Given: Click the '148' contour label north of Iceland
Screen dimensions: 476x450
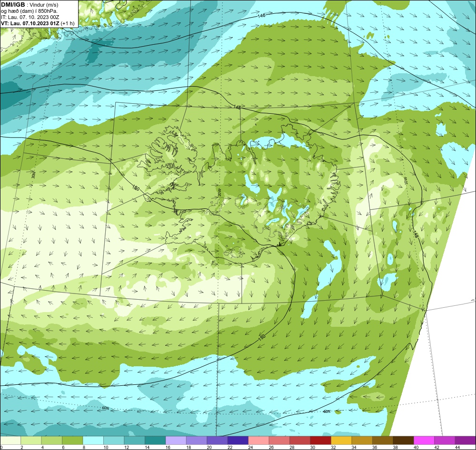Looking at the screenshot, I should pos(237,108).
